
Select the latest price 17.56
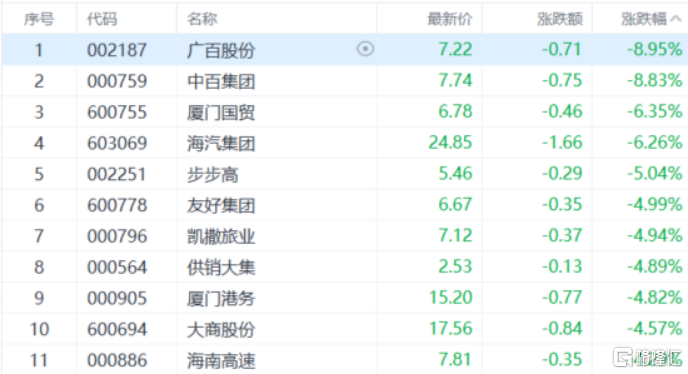451,328
